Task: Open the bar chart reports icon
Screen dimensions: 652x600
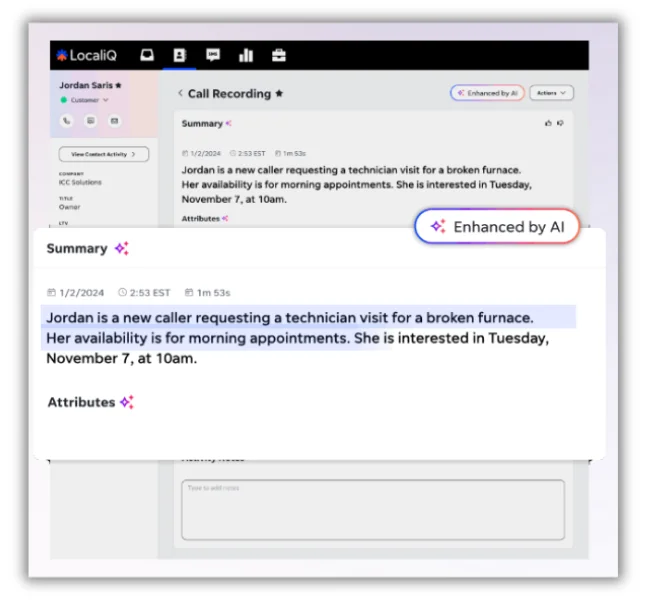Action: (246, 55)
